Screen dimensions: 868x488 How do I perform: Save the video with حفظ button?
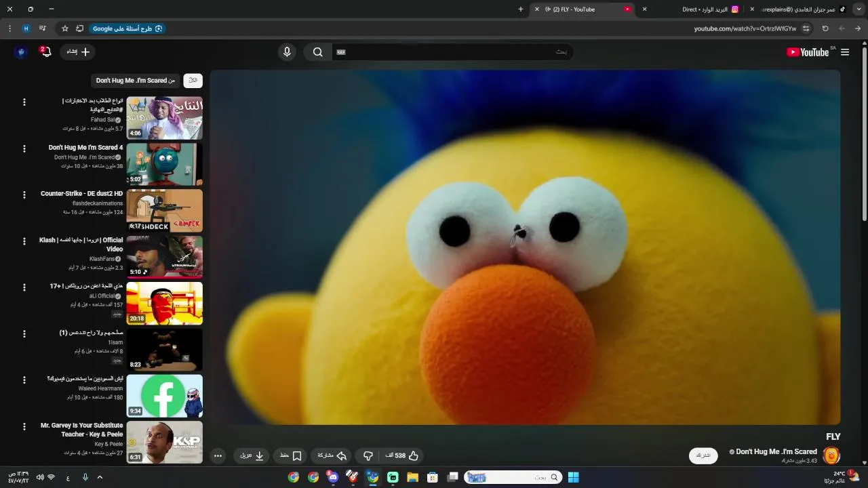(291, 456)
